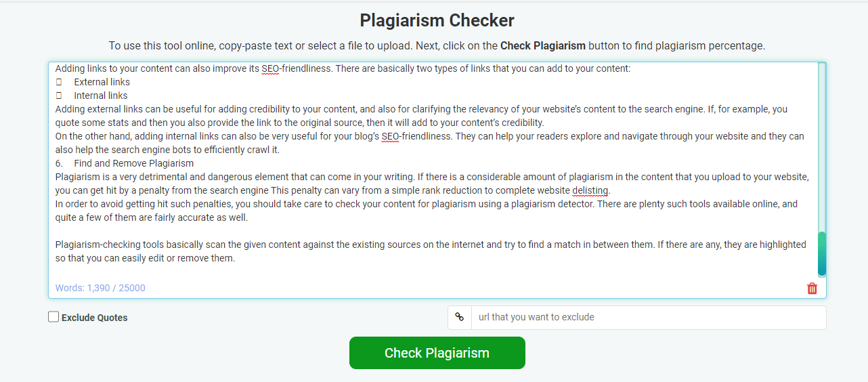Click the "6. Find and Remove Plagiarism" line
Viewport: 868px width, 382px height.
pyautogui.click(x=125, y=163)
